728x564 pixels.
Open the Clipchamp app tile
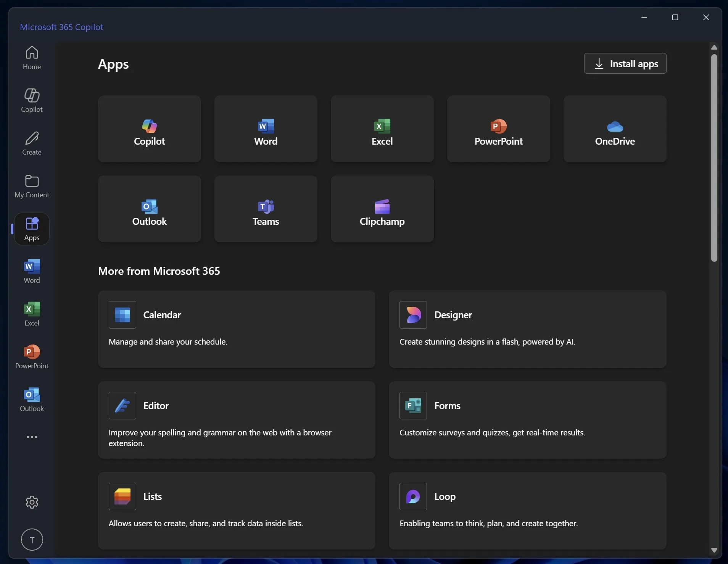(x=382, y=209)
